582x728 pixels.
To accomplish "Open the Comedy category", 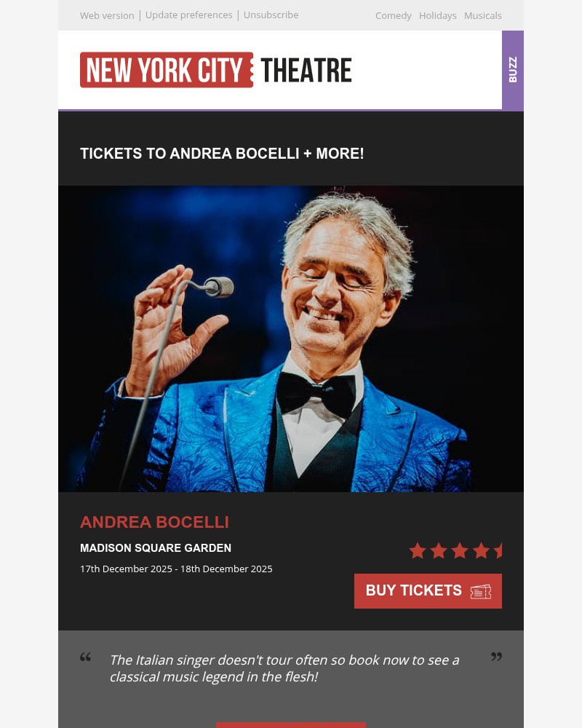I will pyautogui.click(x=393, y=15).
